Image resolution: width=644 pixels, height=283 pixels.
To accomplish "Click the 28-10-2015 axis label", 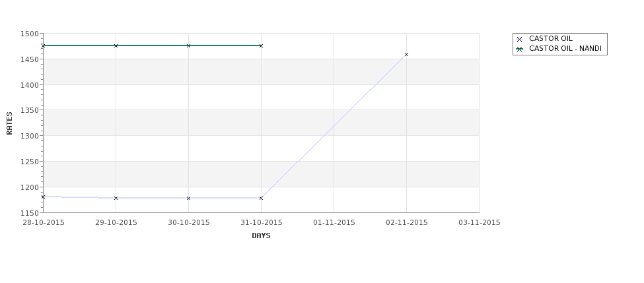I will pos(44,223).
